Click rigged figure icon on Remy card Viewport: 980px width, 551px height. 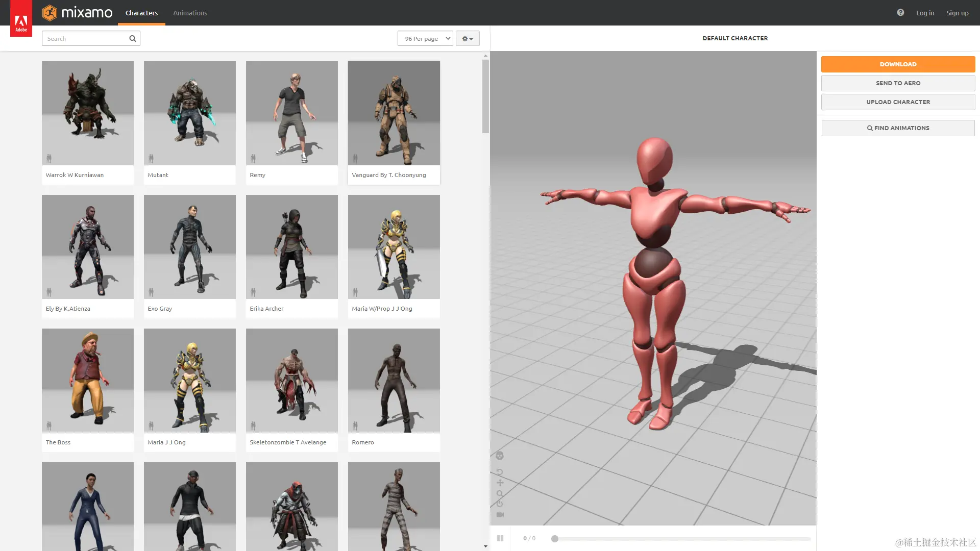(253, 158)
